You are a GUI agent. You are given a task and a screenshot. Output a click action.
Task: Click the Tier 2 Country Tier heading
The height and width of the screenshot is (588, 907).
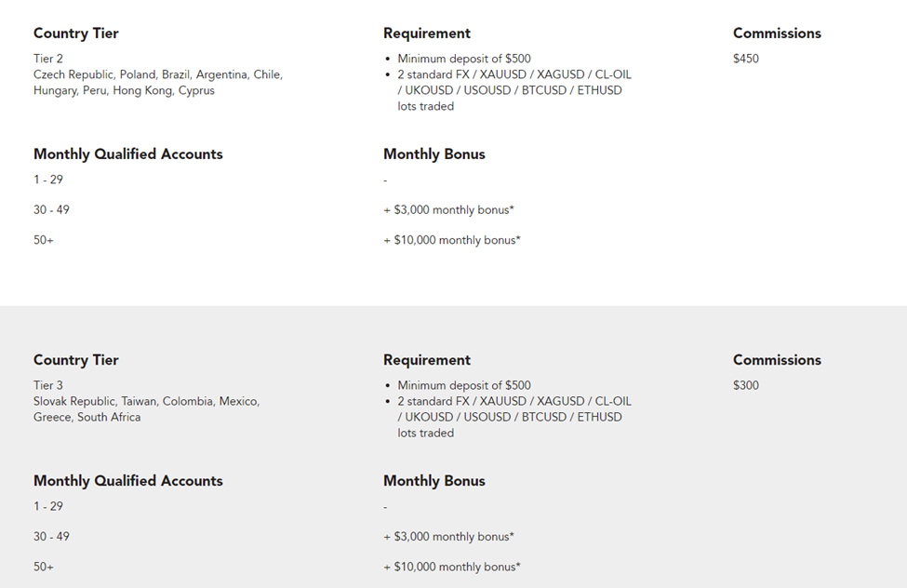pos(76,33)
